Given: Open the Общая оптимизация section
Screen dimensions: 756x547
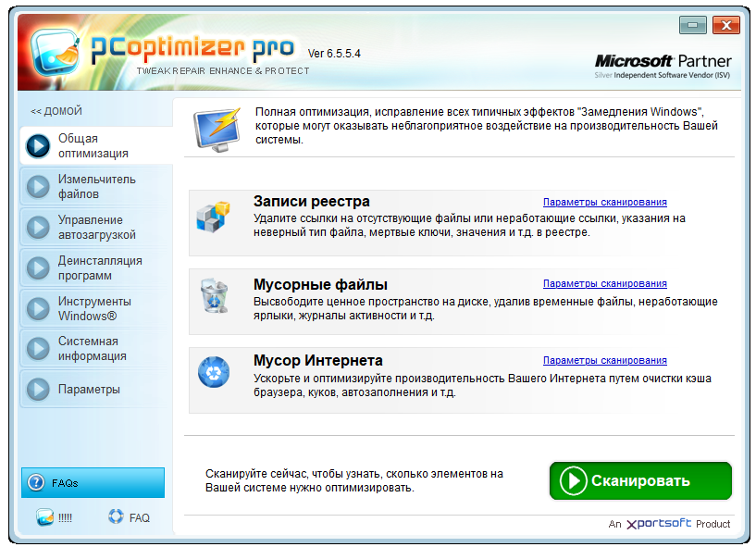Looking at the screenshot, I should 96,145.
